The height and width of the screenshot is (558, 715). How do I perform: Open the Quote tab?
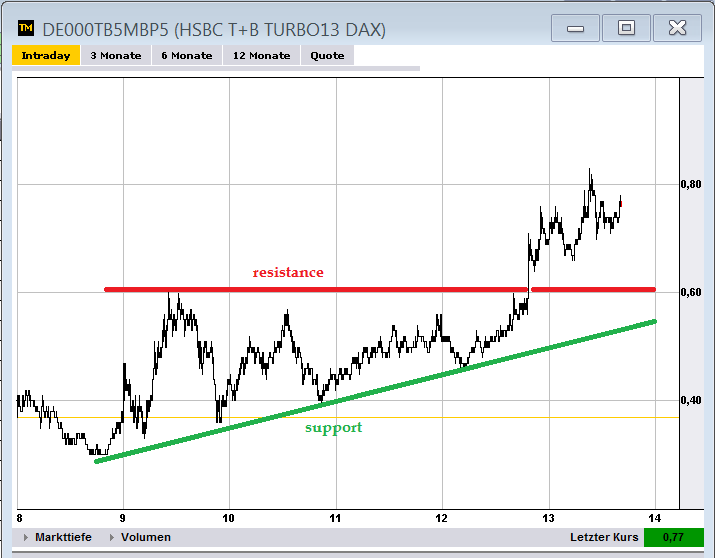(x=327, y=55)
